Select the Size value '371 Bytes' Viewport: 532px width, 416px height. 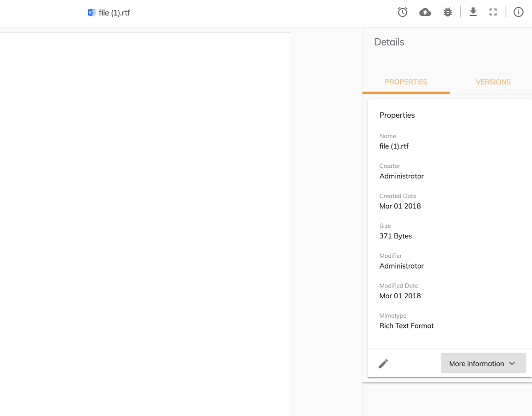396,236
